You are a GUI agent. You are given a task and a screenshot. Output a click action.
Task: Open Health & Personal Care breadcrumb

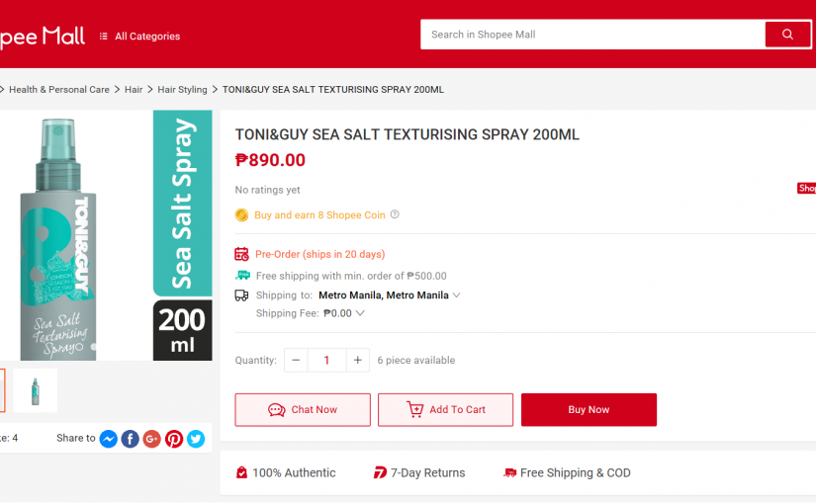59,90
